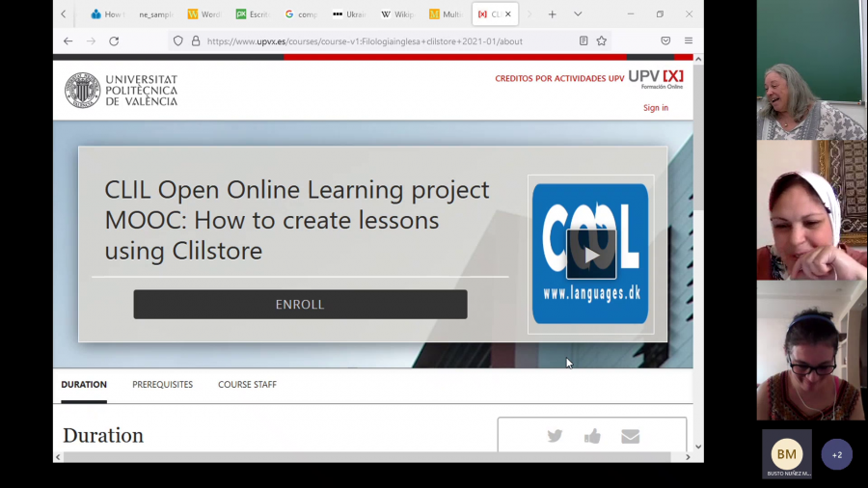Click the Universitat Politècnica de València logo

point(122,91)
